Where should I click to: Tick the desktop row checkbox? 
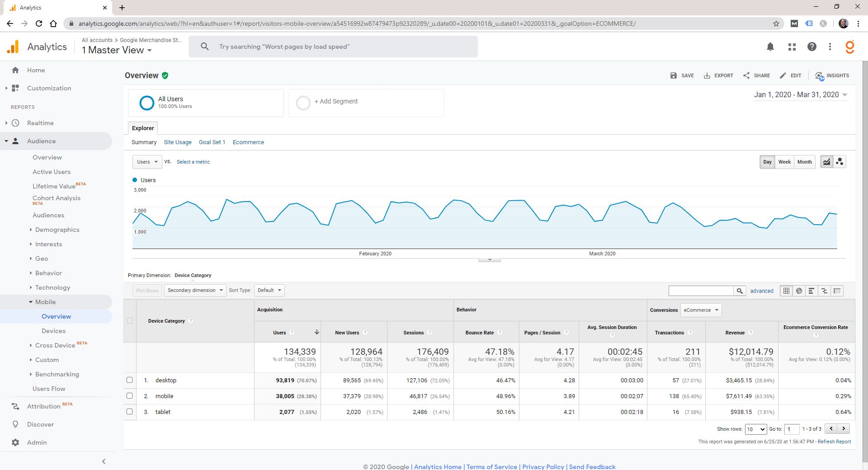130,380
